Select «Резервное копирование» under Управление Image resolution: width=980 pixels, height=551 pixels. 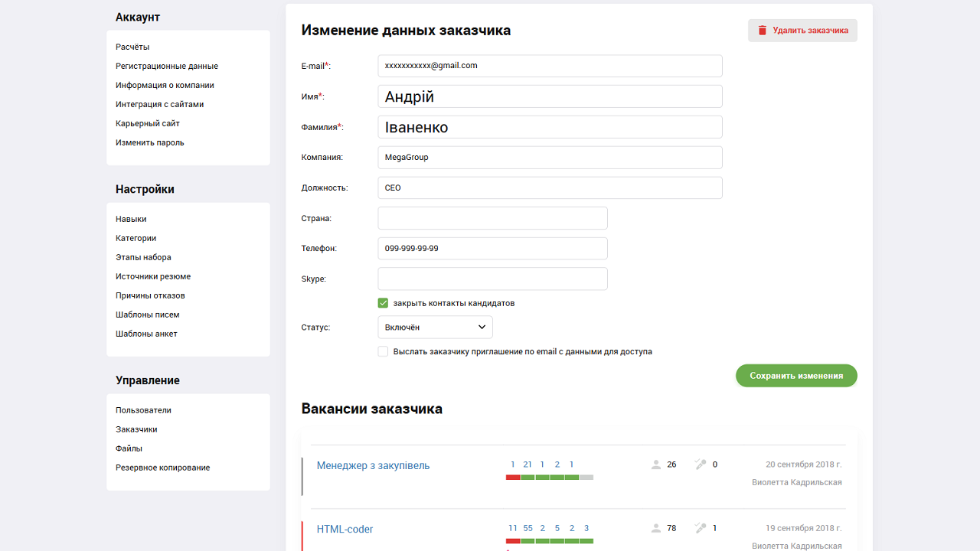(x=163, y=467)
